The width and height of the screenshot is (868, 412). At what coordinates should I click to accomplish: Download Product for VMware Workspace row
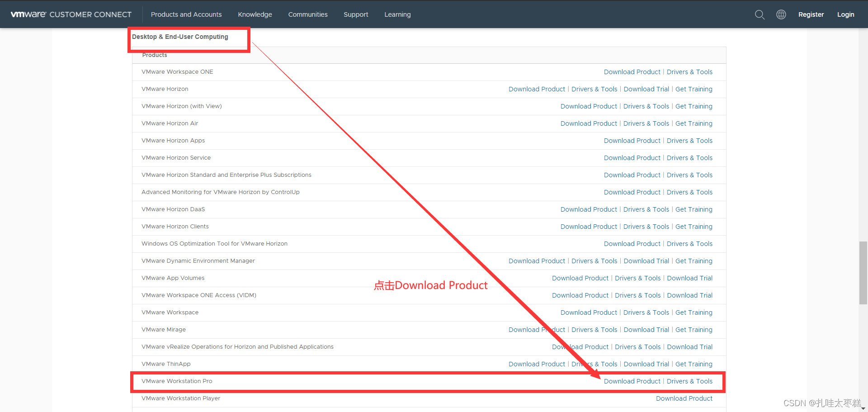coord(589,313)
